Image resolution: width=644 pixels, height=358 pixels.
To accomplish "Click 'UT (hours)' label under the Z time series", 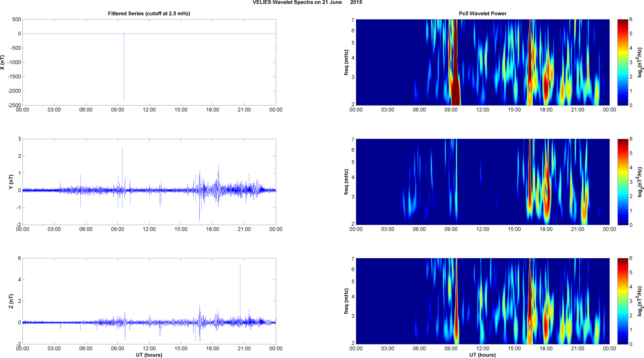I will coord(149,355).
